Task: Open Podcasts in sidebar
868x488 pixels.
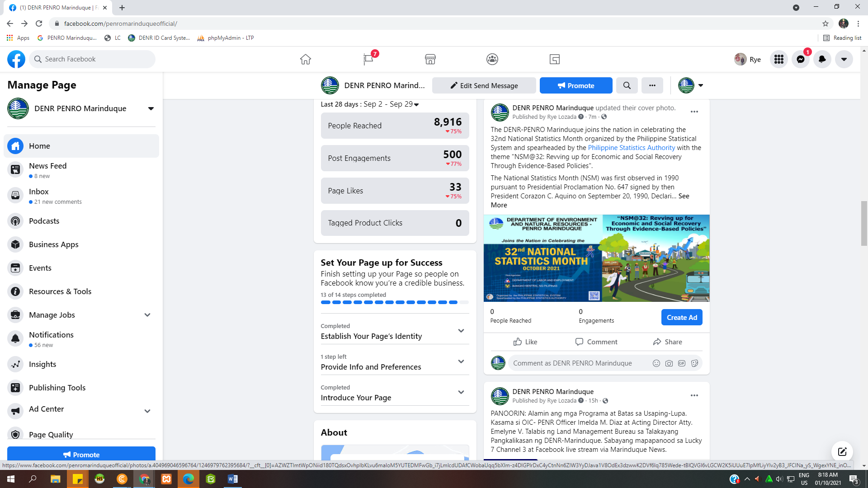Action: [x=81, y=221]
